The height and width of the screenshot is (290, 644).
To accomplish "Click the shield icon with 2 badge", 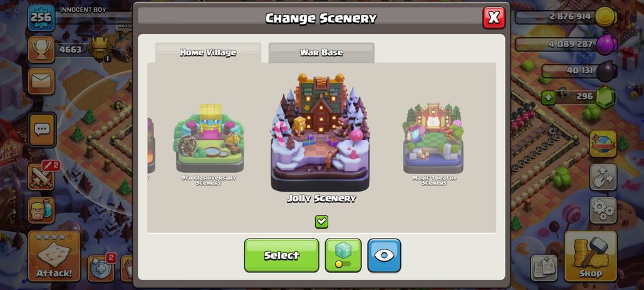I will point(101,268).
